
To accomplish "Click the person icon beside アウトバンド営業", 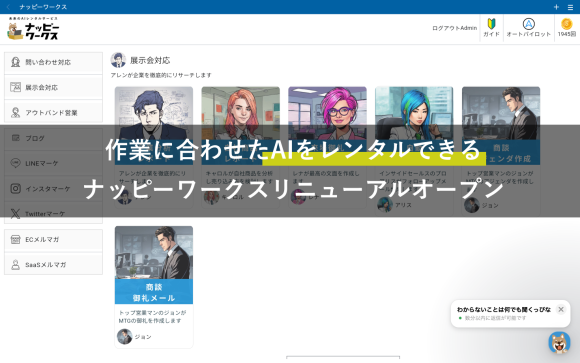I will pos(16,112).
